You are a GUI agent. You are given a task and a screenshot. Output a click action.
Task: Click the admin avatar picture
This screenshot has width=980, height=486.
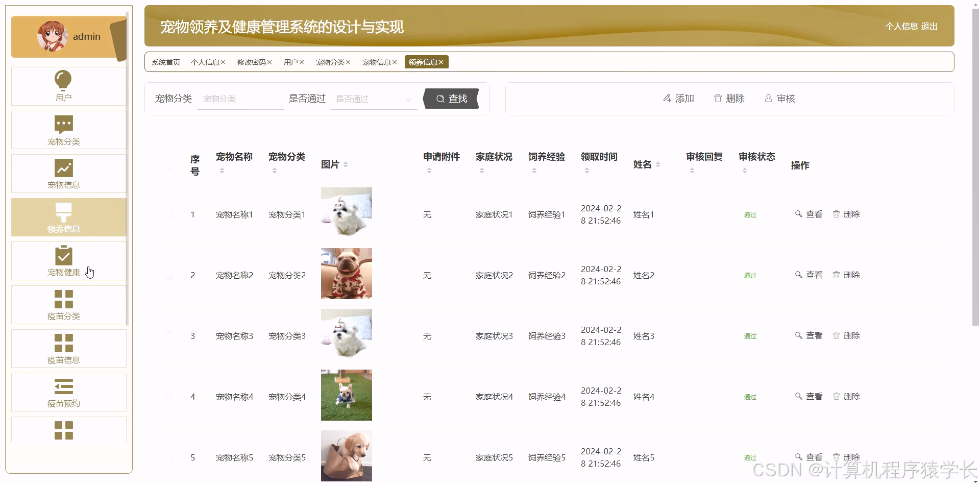pyautogui.click(x=52, y=36)
